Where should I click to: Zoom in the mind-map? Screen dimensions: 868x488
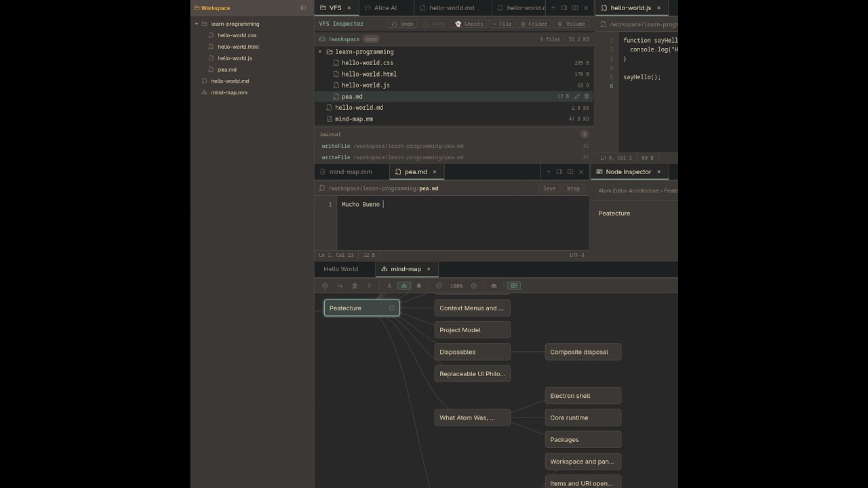pyautogui.click(x=473, y=286)
